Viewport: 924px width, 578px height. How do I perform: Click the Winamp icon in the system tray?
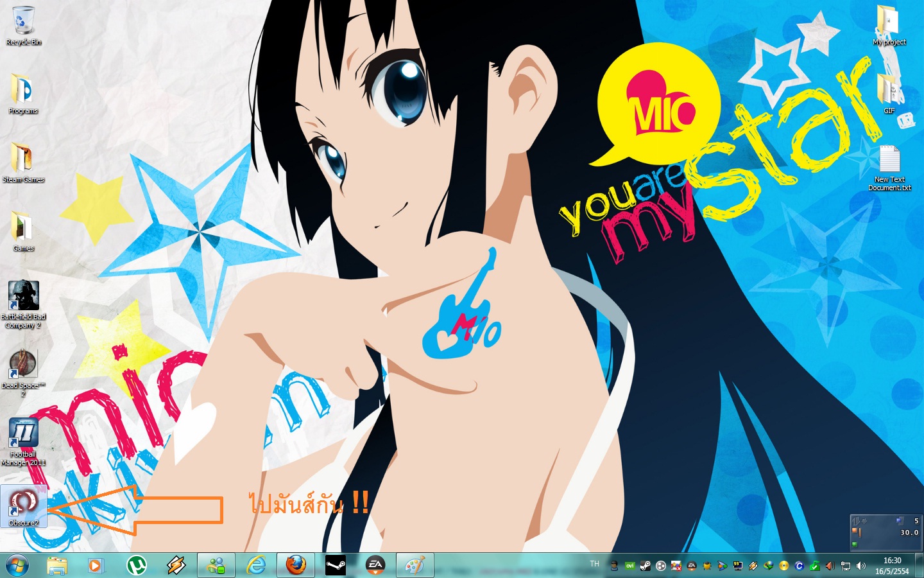coord(753,566)
